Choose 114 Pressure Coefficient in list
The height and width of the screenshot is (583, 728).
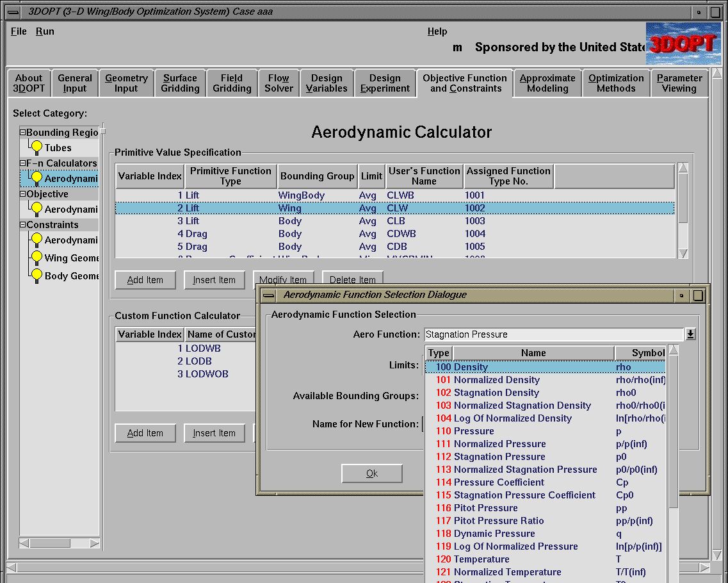[x=546, y=482]
